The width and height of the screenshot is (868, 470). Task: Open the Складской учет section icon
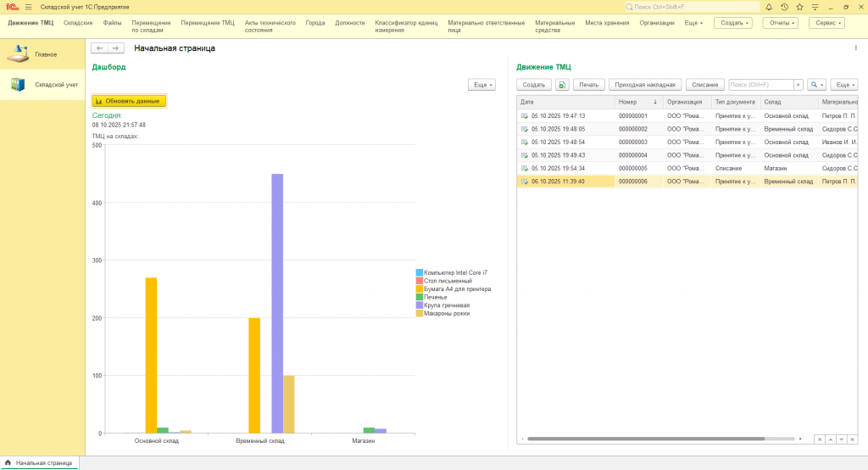[18, 84]
